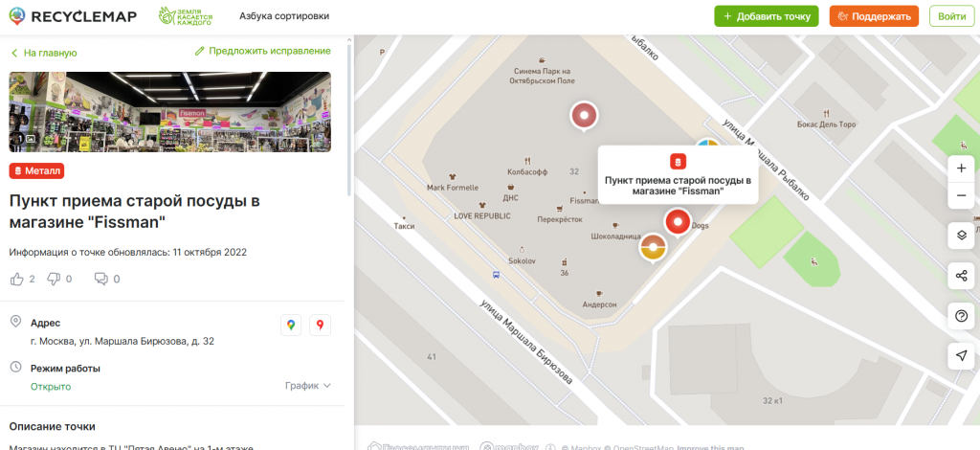The width and height of the screenshot is (980, 450).
Task: Click the Андерсон cafe map label
Action: [599, 304]
